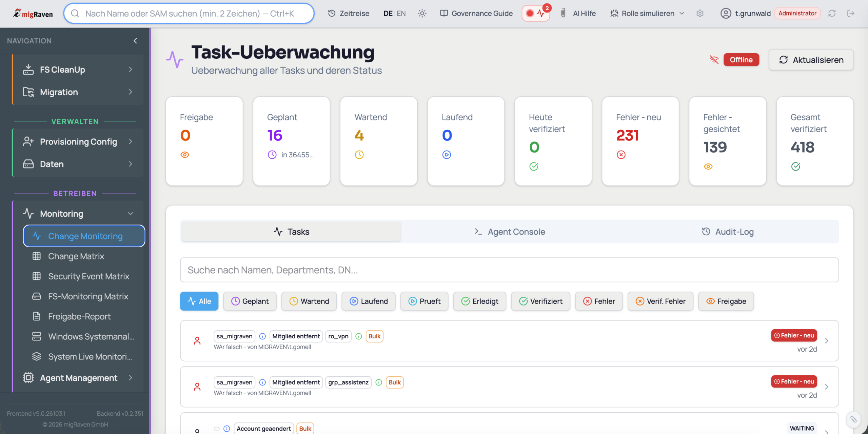Screen dimensions: 868x434
Task: Click the Fehler - neu 231 stat card
Action: (x=640, y=141)
